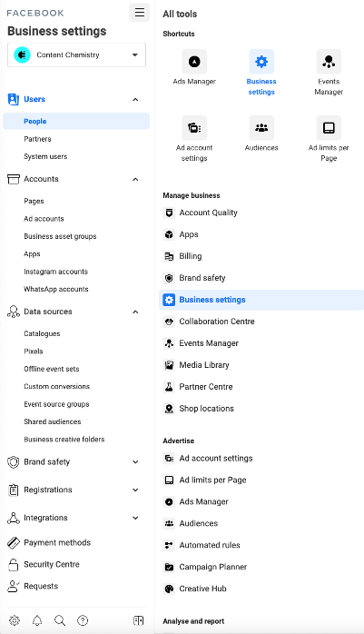This screenshot has width=364, height=634.
Task: Open the Audiences shortcut icon
Action: tap(261, 128)
